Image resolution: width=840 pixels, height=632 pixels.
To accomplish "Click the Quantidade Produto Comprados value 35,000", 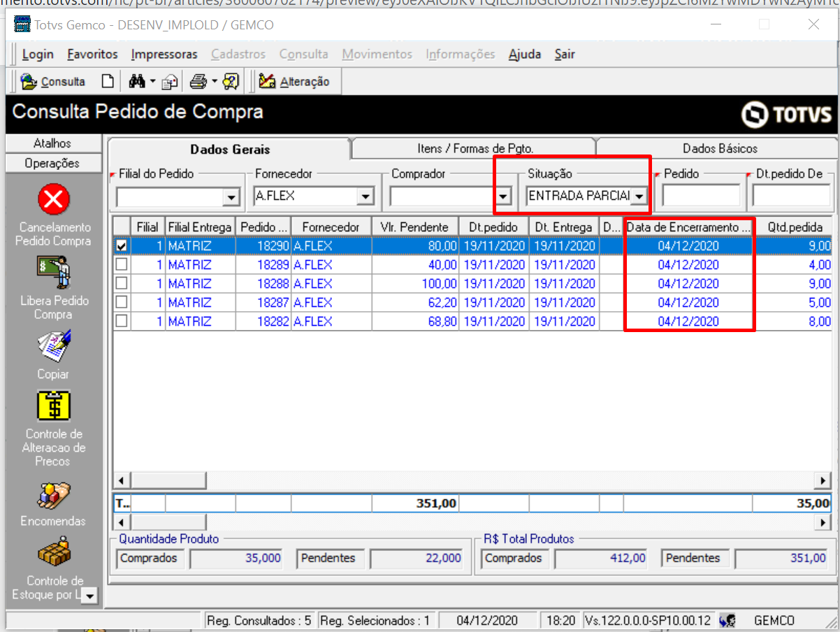I will coord(236,558).
